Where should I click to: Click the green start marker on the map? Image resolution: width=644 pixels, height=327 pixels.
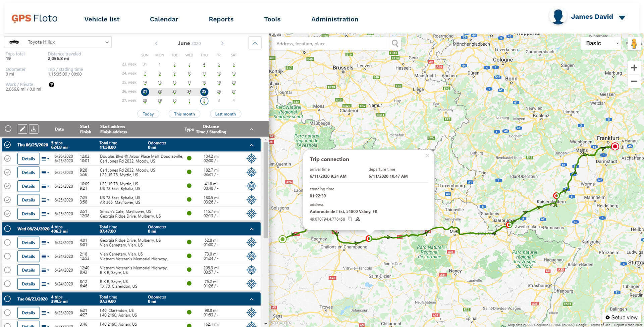point(282,239)
